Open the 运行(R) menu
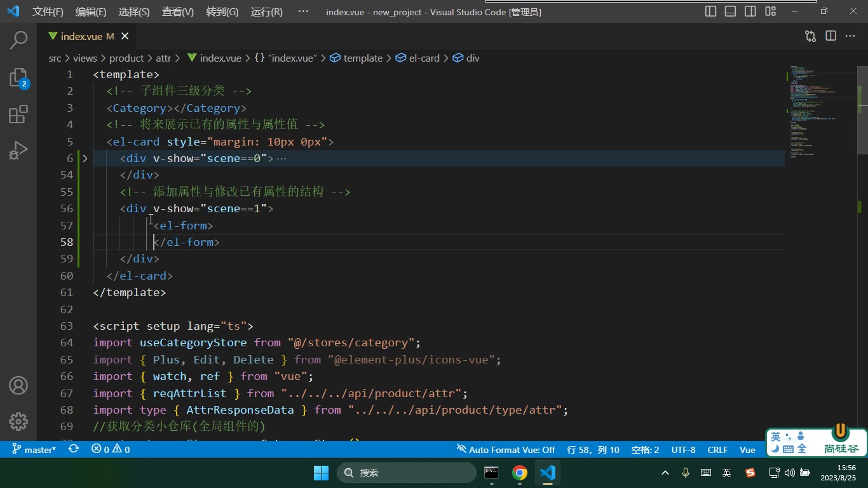This screenshot has height=488, width=868. coord(267,11)
